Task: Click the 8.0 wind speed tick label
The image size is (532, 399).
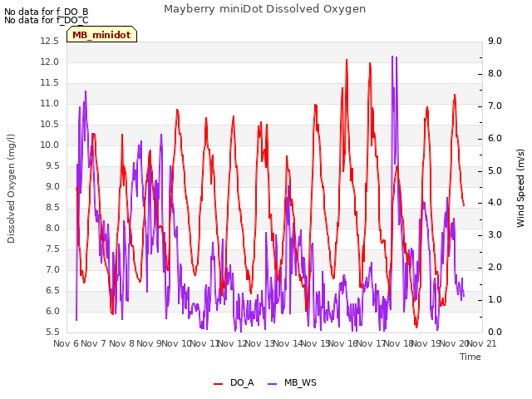Action: (495, 74)
